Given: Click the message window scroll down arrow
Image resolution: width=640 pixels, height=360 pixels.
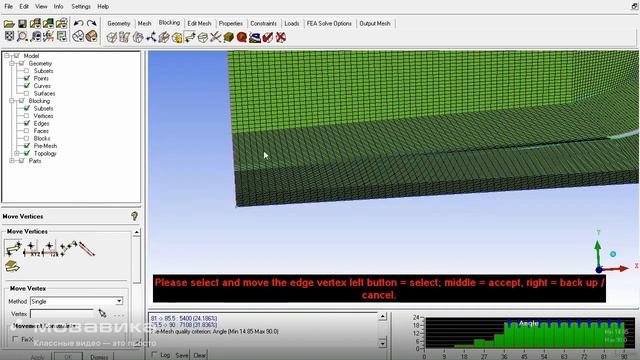Looking at the screenshot, I should pos(382,343).
